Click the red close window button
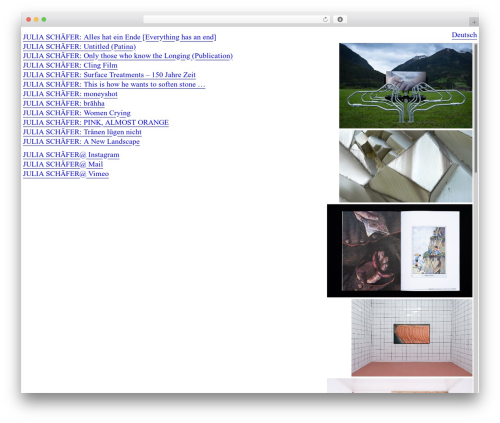 (29, 19)
